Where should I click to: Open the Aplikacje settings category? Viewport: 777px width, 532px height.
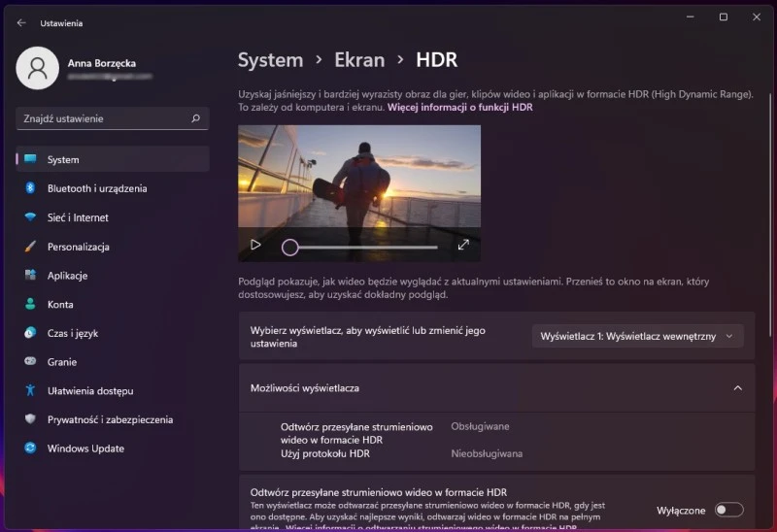[x=67, y=276]
